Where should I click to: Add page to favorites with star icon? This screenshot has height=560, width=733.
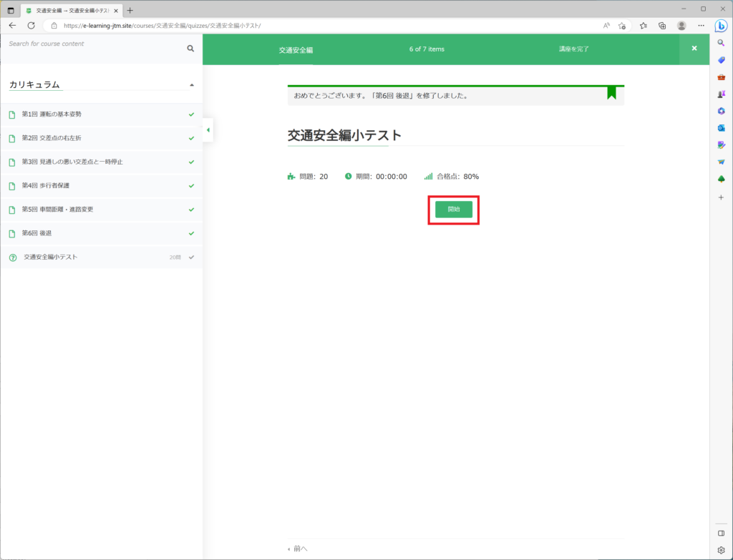[x=622, y=25]
